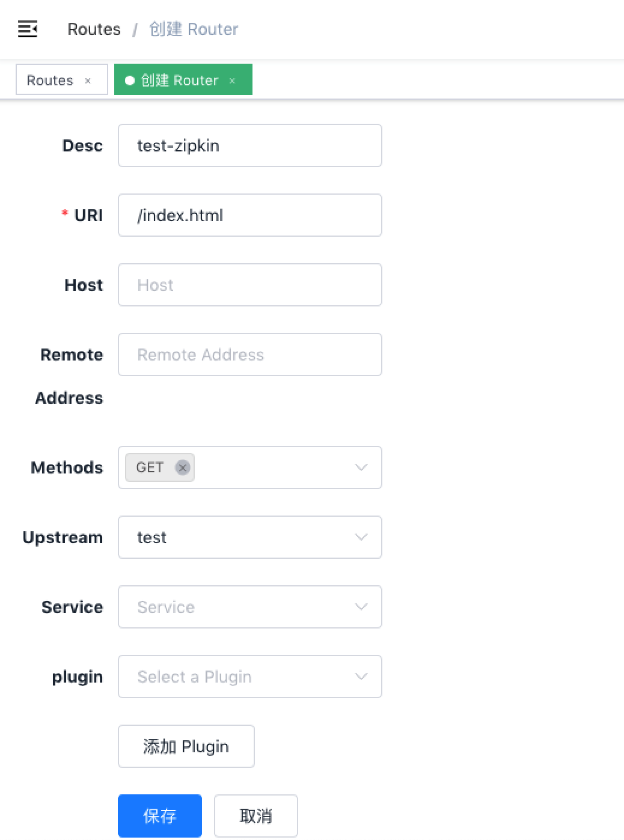Screen dimensions: 624x840
Task: Close the 创建 Router tab via x icon
Action: coord(233,80)
